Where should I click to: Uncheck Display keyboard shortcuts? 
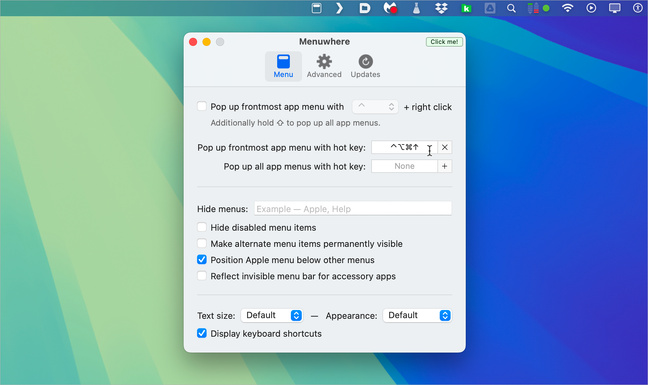click(x=202, y=333)
